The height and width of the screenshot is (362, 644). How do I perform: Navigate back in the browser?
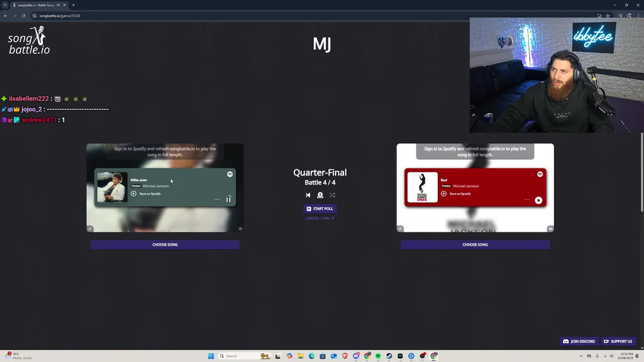point(5,16)
